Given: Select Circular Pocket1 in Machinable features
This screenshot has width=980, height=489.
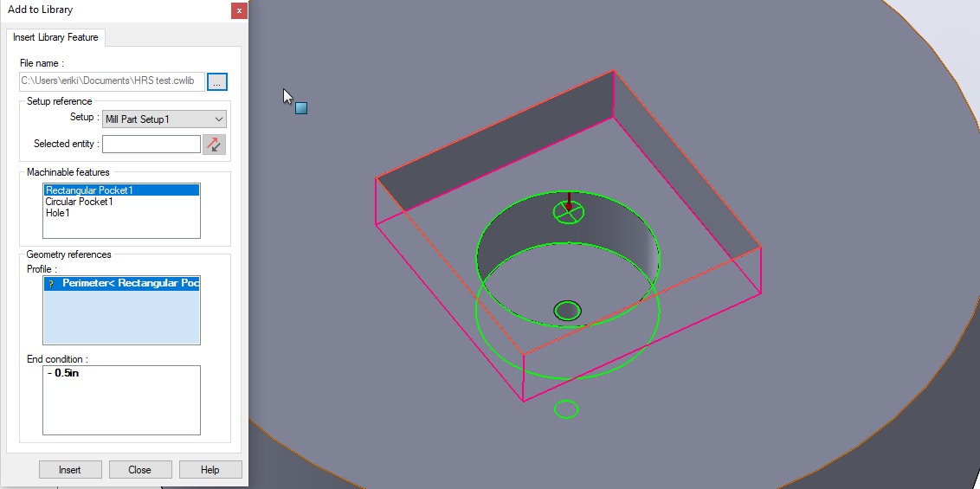Looking at the screenshot, I should pos(80,202).
